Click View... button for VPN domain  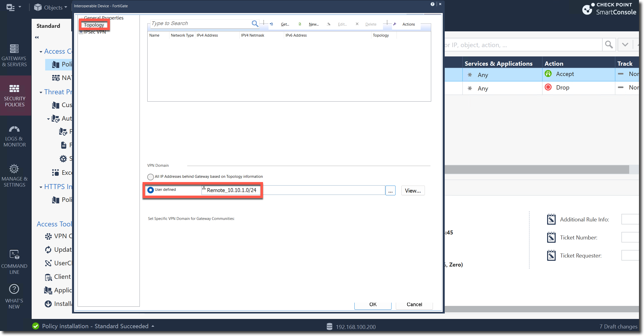tap(413, 191)
